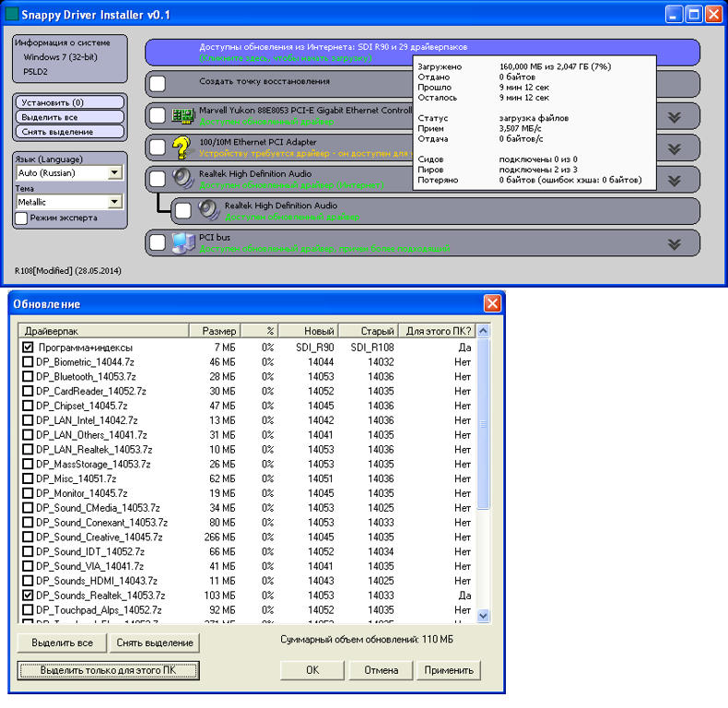Viewport: 728px width, 708px height.
Task: Open the Информация о системе panel
Action: pos(70,58)
